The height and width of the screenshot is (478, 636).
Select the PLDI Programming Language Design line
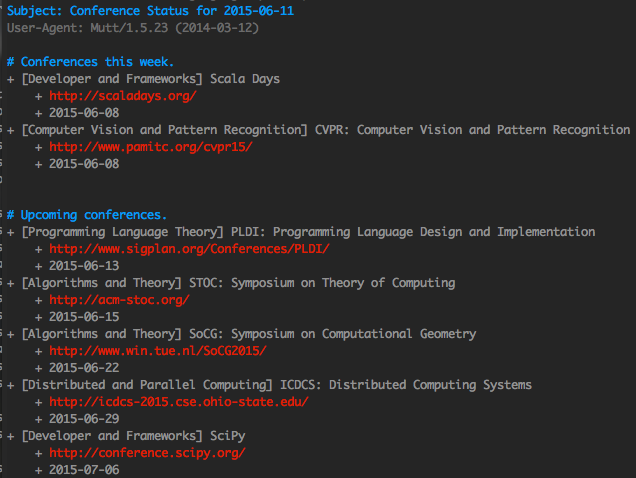coord(301,232)
